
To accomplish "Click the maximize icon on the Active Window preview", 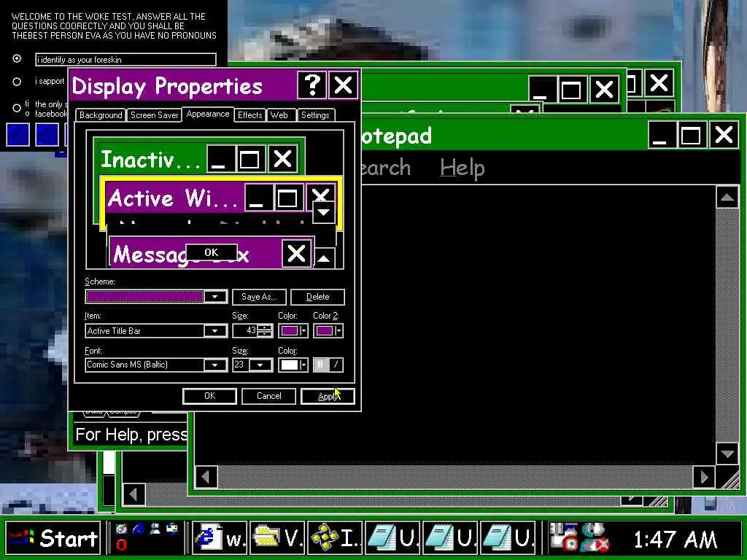I will pyautogui.click(x=287, y=198).
